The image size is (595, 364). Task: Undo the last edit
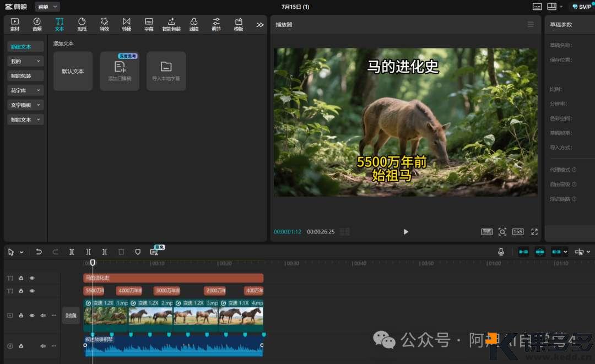coord(39,252)
